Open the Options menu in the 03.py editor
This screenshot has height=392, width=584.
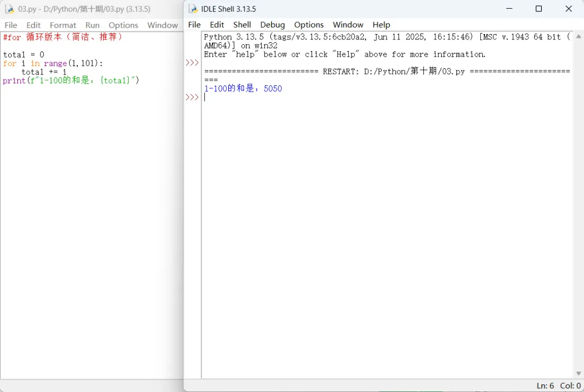[x=123, y=25]
